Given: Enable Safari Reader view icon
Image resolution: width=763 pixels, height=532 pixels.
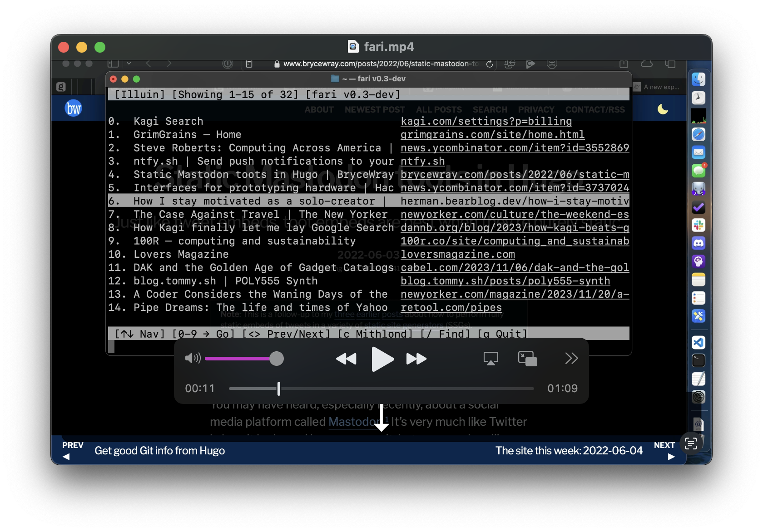Looking at the screenshot, I should click(249, 64).
